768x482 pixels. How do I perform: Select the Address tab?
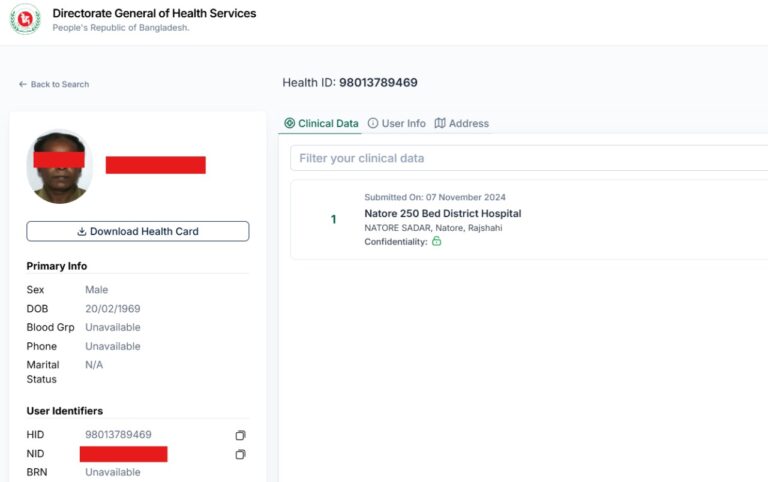[x=468, y=124]
